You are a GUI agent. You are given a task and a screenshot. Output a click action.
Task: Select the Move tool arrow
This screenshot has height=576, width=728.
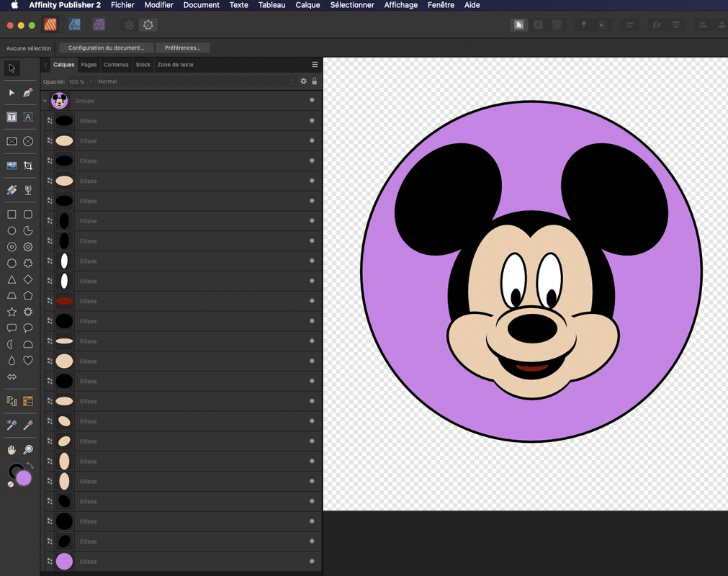pos(12,68)
